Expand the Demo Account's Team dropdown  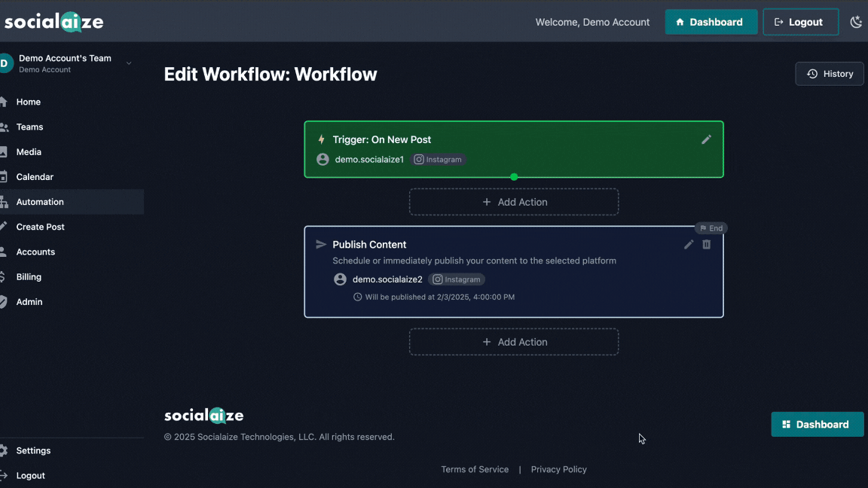point(129,64)
